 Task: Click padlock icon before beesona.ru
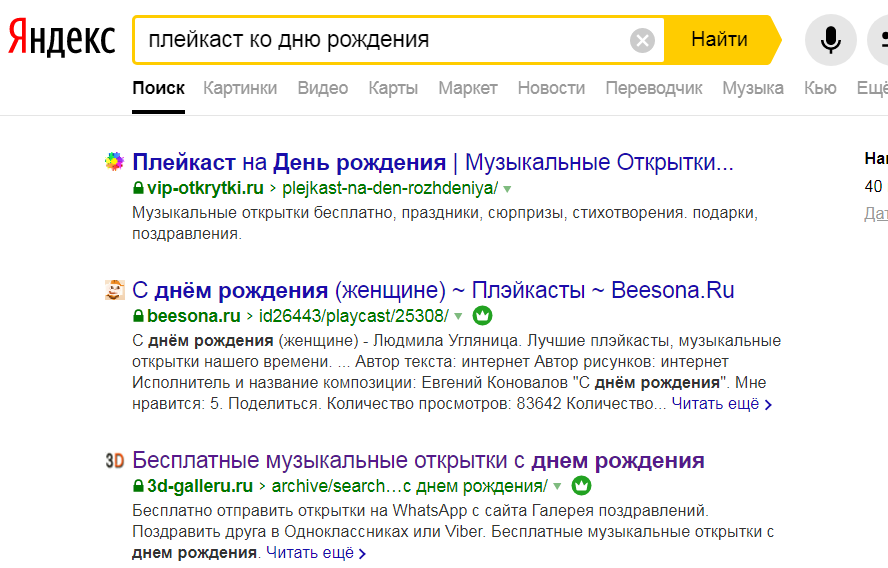point(138,315)
